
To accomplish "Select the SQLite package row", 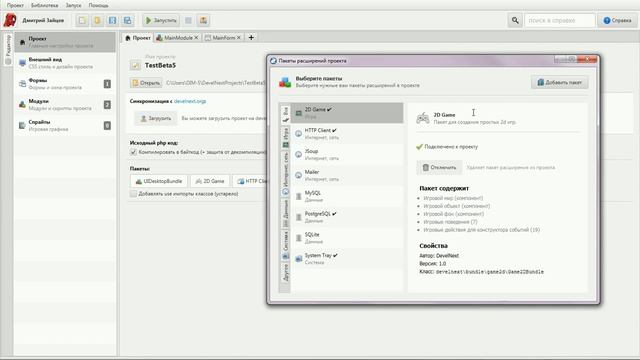I will coord(347,238).
